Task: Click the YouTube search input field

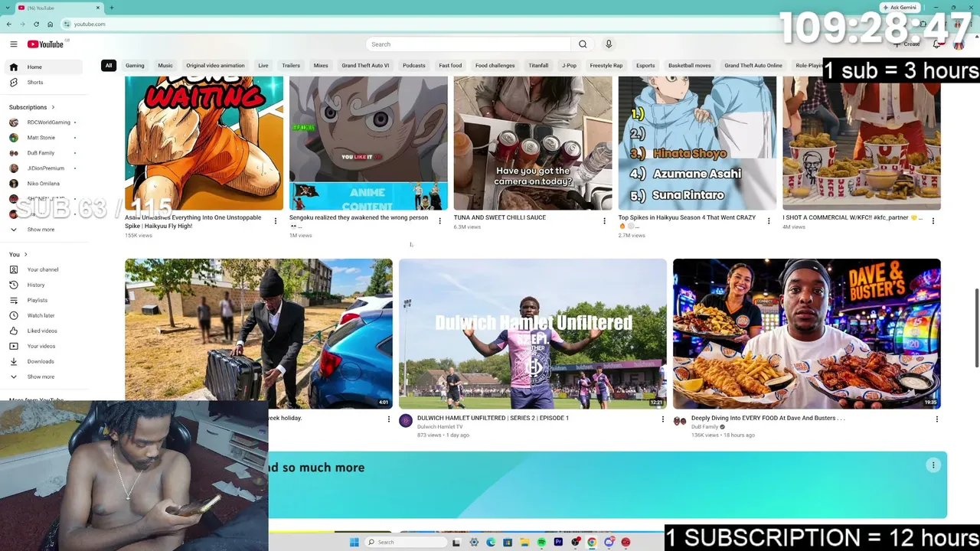Action: point(469,44)
